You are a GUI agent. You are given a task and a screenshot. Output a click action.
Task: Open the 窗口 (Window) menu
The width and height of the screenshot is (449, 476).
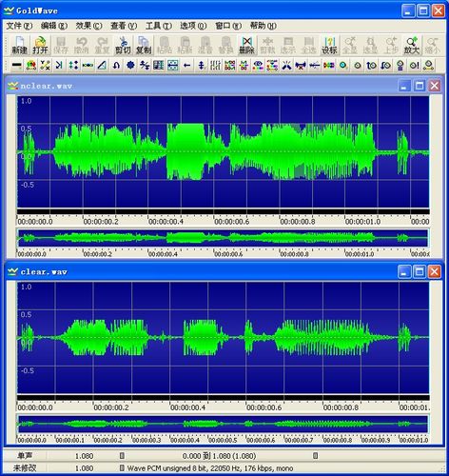tap(228, 26)
